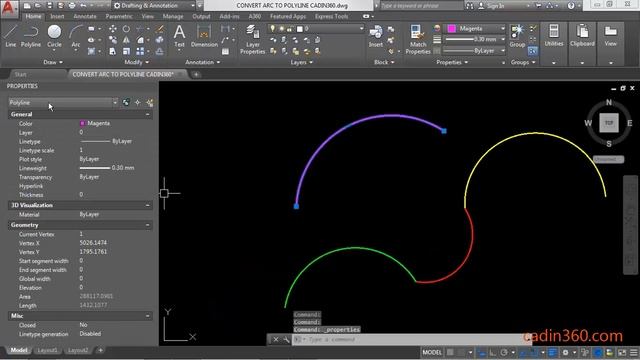Screen dimensions: 640x360
Task: Click the Table icon in Annotation panel
Action: pos(225,51)
